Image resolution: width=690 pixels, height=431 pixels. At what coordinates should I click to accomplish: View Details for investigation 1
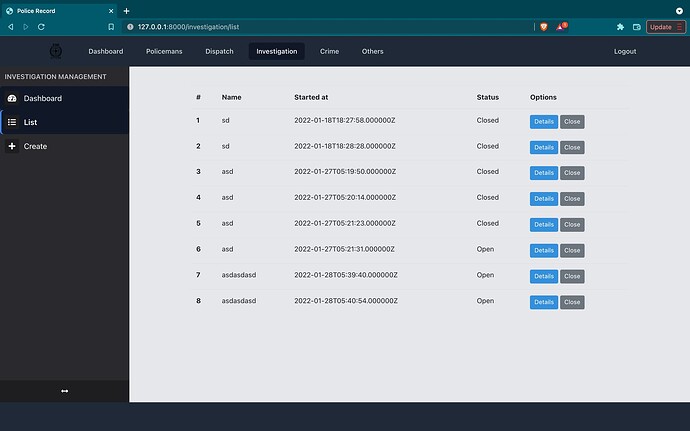click(544, 122)
